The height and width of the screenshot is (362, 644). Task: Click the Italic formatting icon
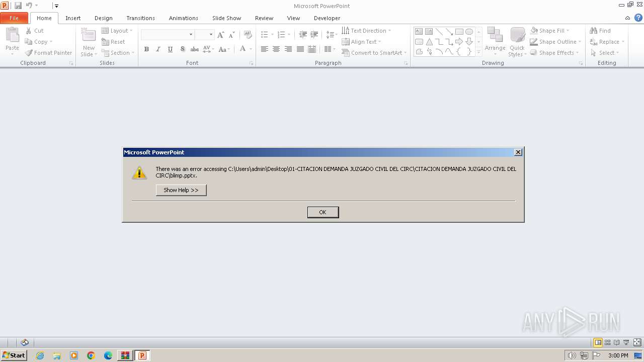tap(158, 49)
